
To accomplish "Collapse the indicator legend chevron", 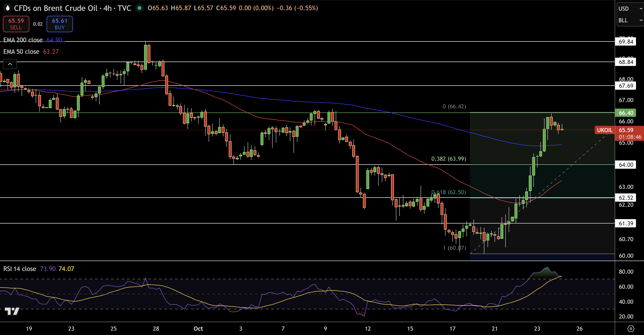I will point(10,64).
